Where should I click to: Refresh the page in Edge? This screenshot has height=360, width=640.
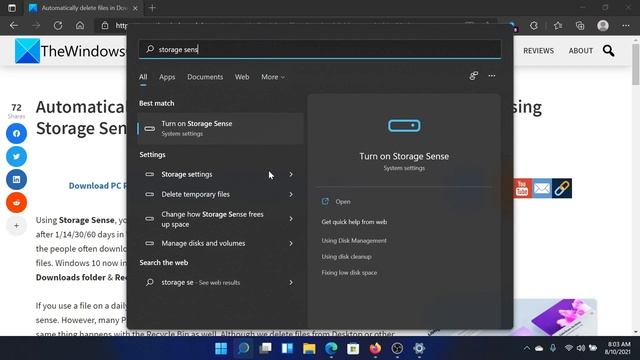coord(58,25)
